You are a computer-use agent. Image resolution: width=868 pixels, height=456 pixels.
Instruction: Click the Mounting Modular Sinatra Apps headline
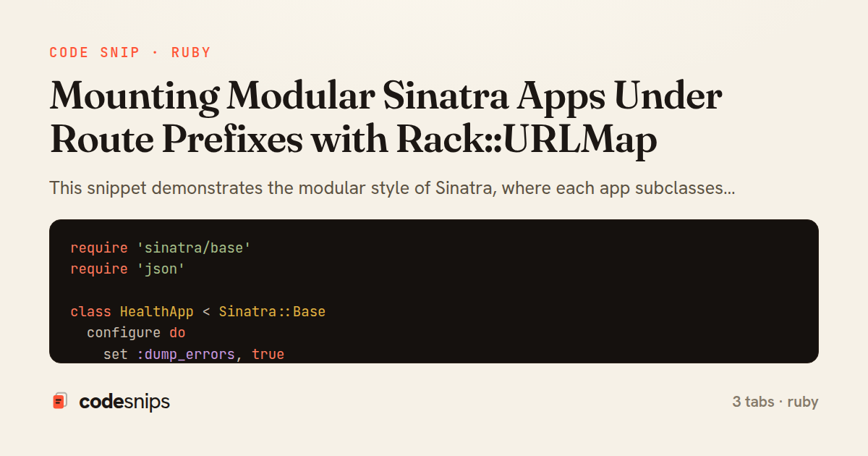click(386, 118)
